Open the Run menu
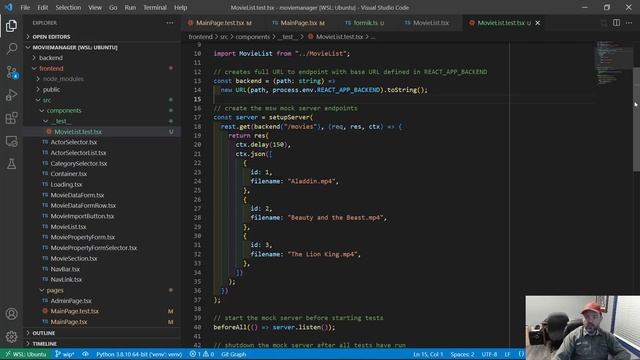This screenshot has height=360, width=640. tap(130, 7)
